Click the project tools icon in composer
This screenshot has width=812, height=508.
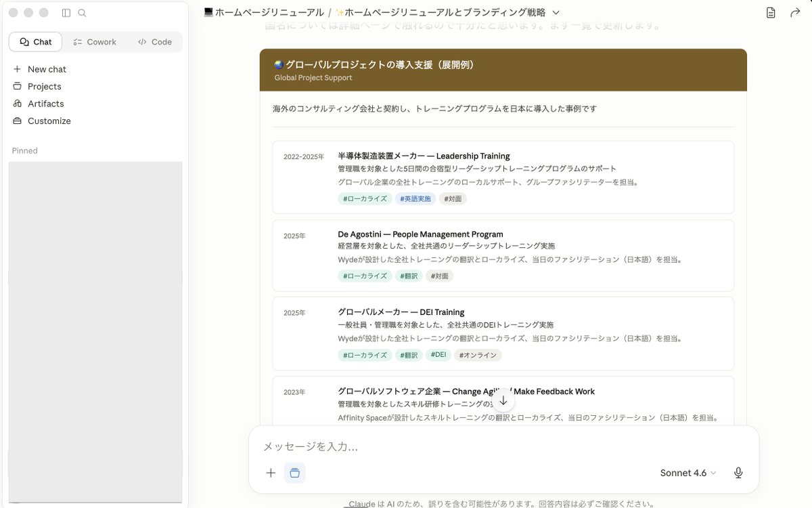click(x=294, y=473)
